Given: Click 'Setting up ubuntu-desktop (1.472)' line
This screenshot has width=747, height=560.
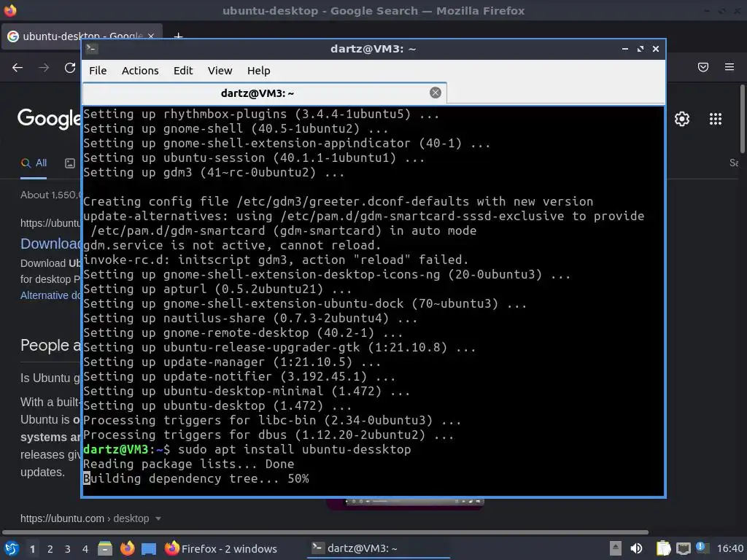Looking at the screenshot, I should click(x=217, y=405).
